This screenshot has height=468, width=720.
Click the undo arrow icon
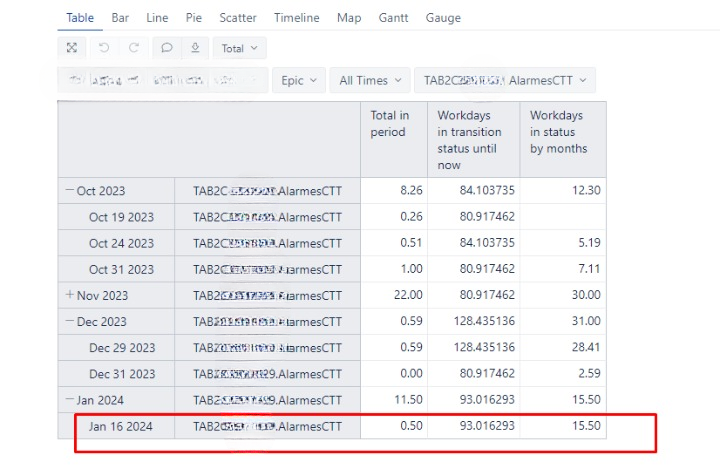104,48
